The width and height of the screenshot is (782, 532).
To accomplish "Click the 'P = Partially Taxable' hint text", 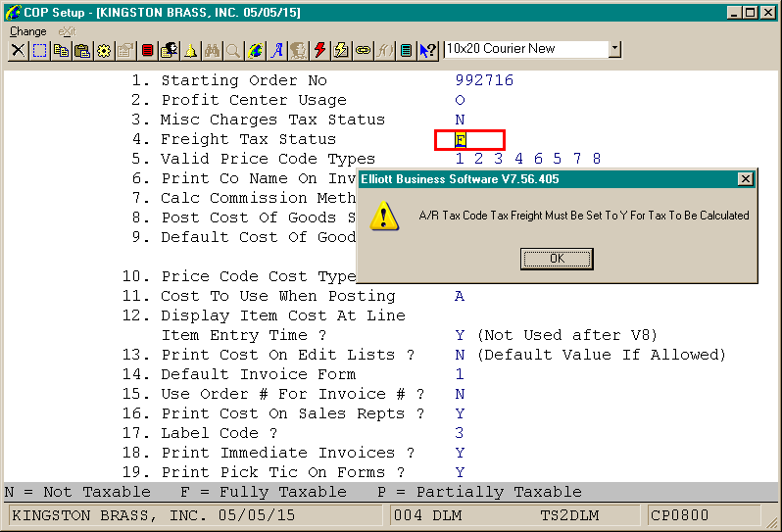I will click(479, 492).
